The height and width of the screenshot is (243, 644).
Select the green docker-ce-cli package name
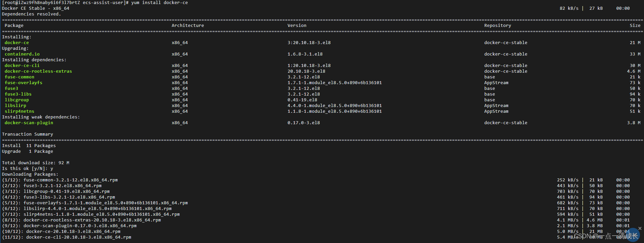click(x=22, y=66)
